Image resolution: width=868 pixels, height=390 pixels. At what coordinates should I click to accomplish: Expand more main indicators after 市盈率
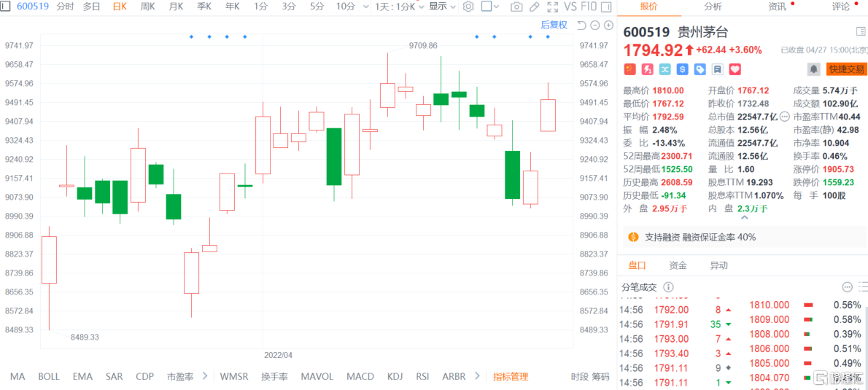[x=205, y=376]
